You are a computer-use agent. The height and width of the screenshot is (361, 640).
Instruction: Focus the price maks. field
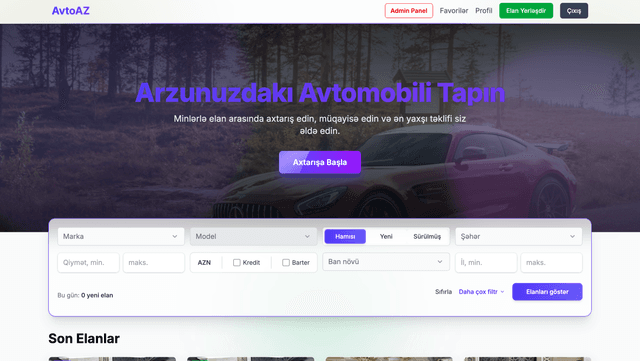(x=153, y=263)
